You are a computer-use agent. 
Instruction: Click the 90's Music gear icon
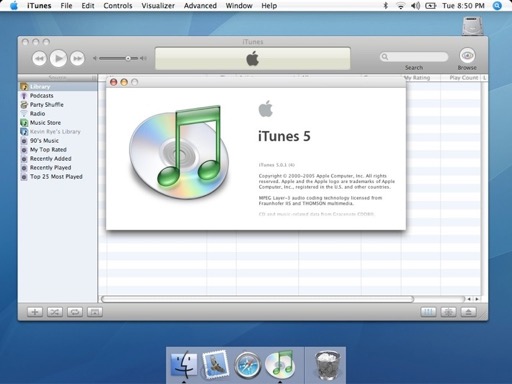[24, 141]
